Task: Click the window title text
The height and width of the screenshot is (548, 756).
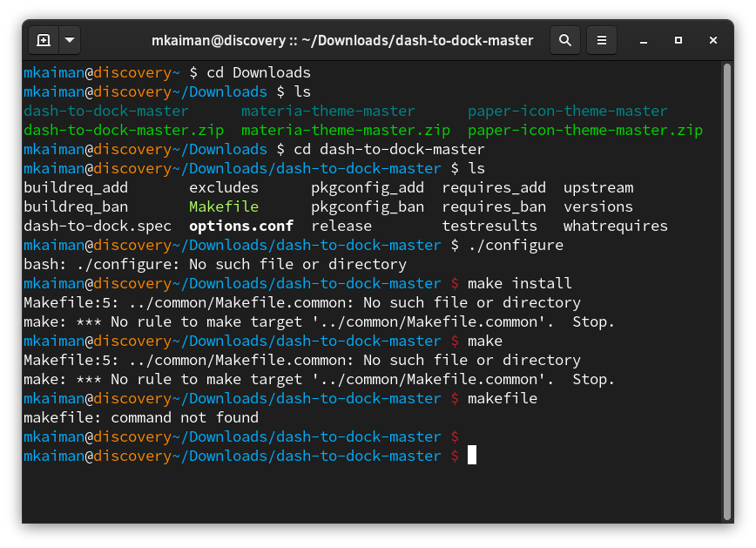Action: (x=342, y=41)
